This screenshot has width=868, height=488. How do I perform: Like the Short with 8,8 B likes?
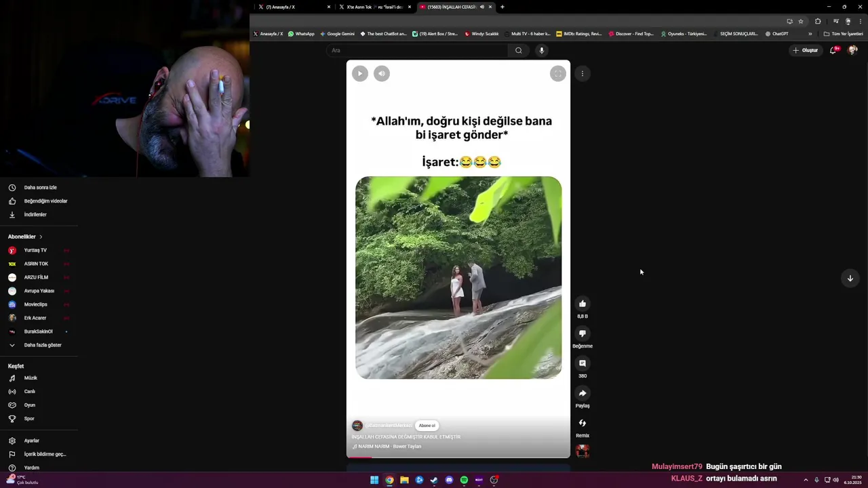tap(583, 304)
